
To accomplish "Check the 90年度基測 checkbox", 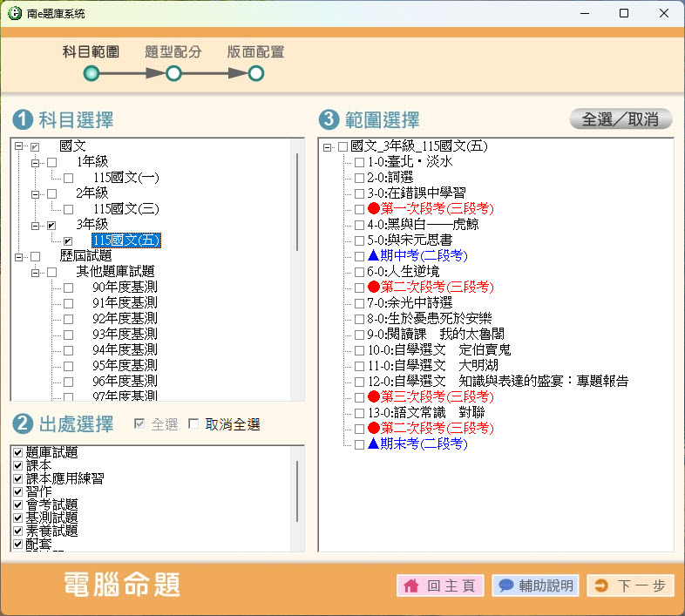I will coord(69,288).
